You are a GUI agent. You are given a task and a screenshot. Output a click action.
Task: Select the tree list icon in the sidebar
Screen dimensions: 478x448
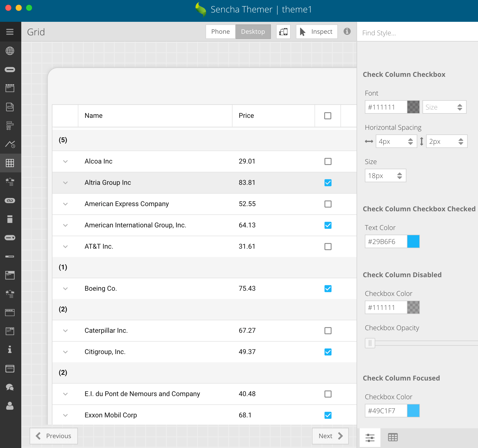pyautogui.click(x=10, y=182)
